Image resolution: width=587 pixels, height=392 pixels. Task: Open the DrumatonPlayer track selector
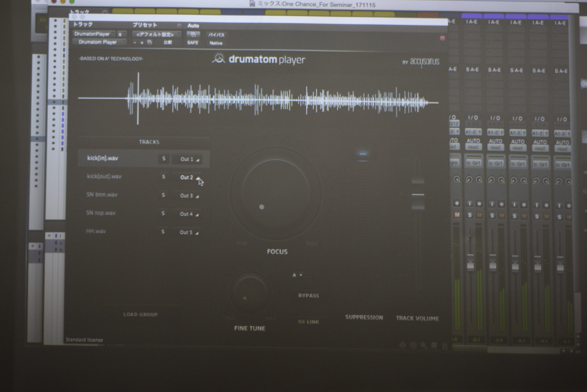[x=94, y=34]
